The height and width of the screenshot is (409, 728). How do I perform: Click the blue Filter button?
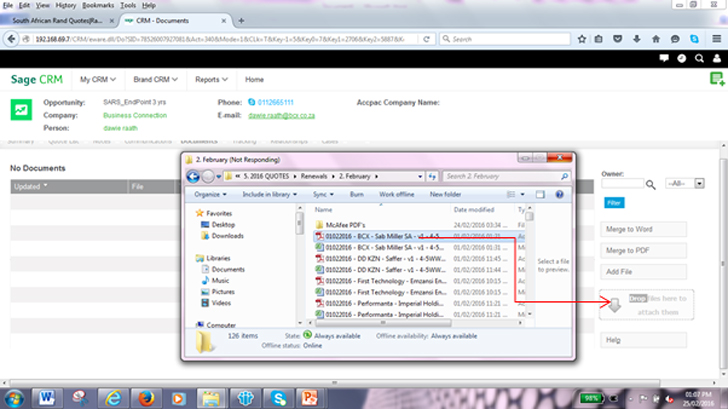tap(614, 203)
